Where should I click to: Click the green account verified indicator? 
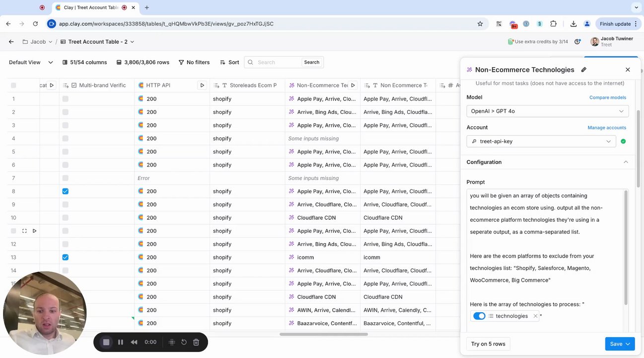(623, 142)
